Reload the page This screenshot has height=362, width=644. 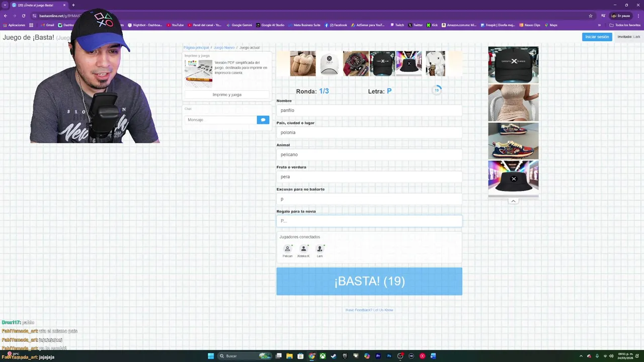[23, 16]
